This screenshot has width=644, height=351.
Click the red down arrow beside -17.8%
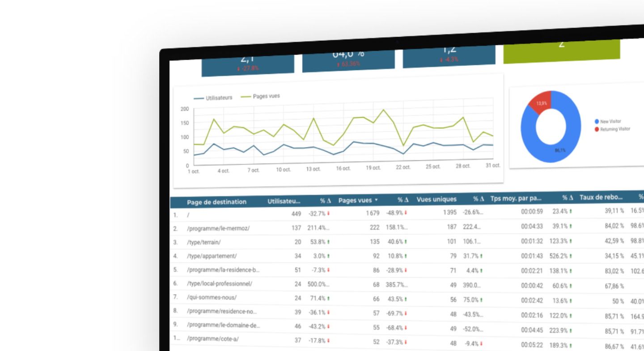pyautogui.click(x=329, y=341)
